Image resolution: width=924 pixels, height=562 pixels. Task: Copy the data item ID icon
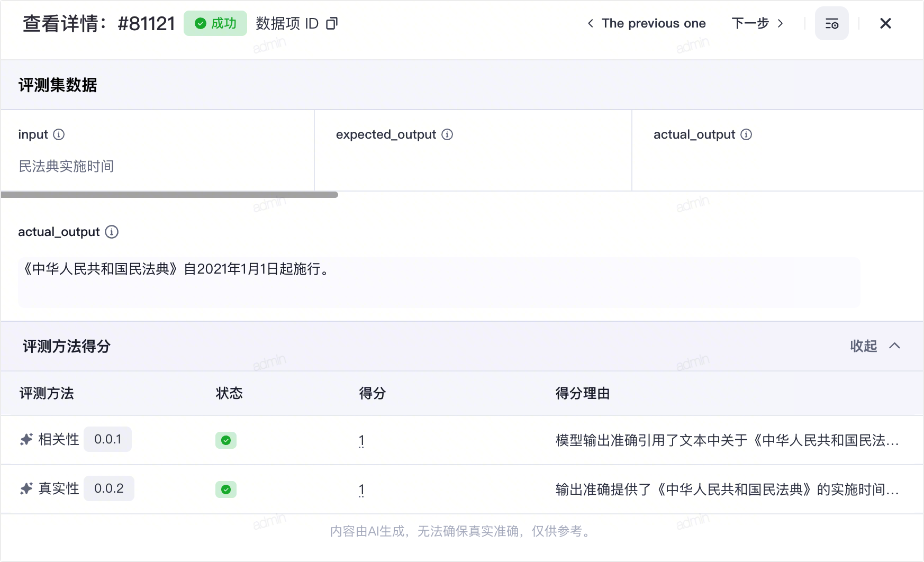332,23
